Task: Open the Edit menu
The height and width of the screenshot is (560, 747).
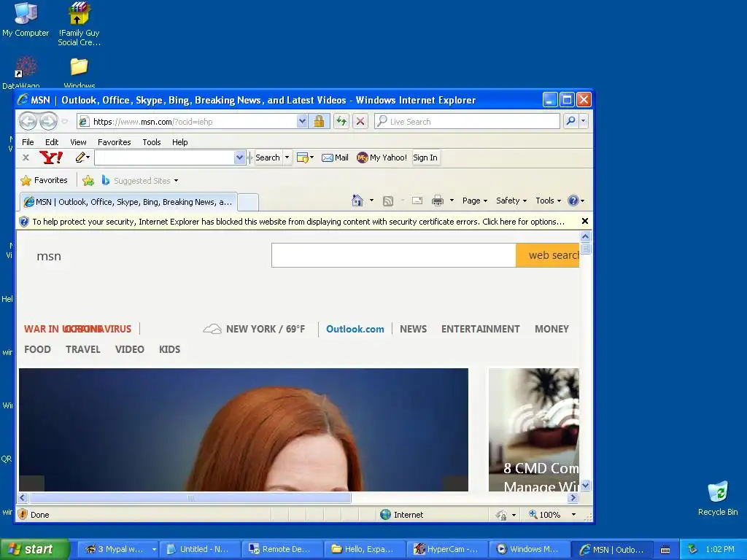Action: (x=52, y=142)
